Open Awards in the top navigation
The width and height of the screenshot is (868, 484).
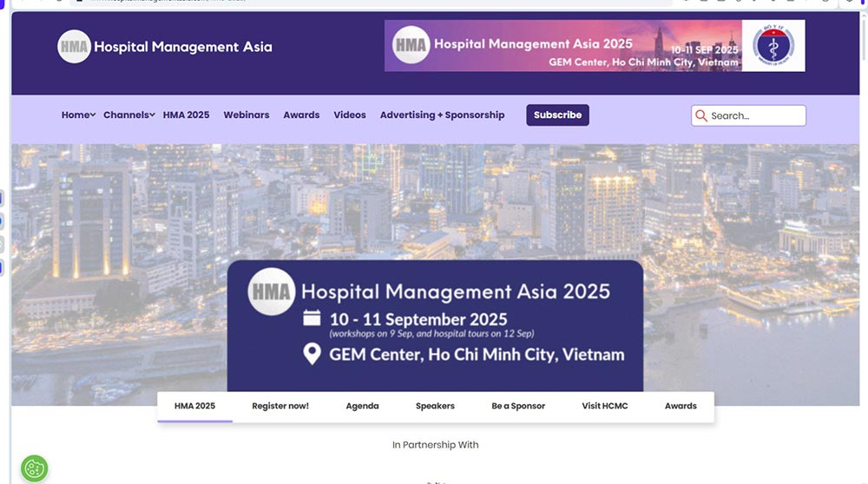click(x=301, y=115)
